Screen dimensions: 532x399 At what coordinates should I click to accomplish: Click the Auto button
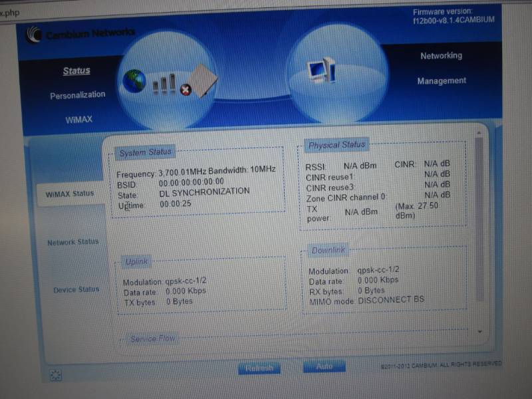[x=325, y=366]
